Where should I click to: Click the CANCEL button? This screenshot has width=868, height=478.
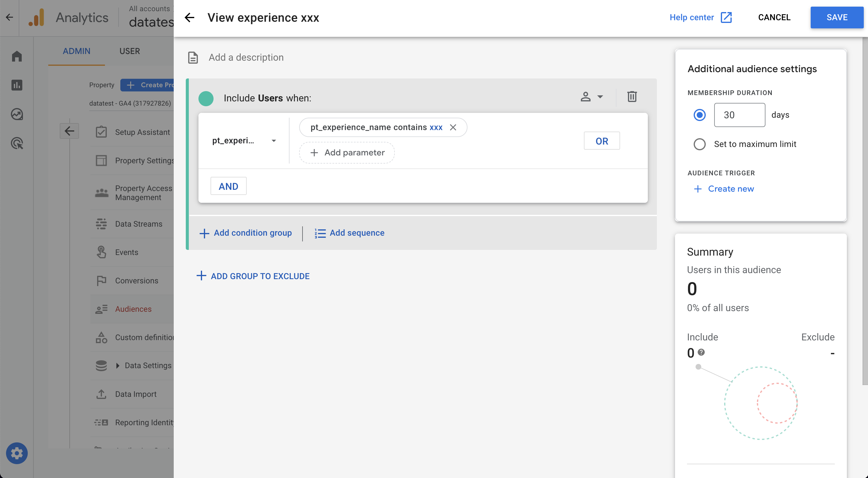(774, 18)
